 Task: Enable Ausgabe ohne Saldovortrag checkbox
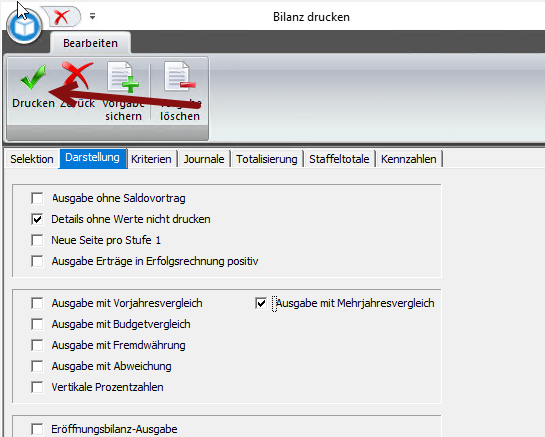(37, 198)
